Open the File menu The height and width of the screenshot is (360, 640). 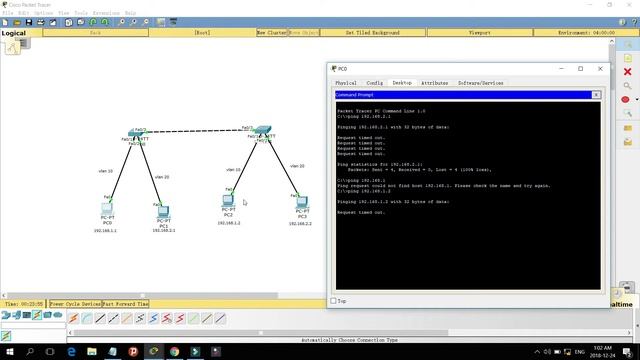[x=8, y=13]
